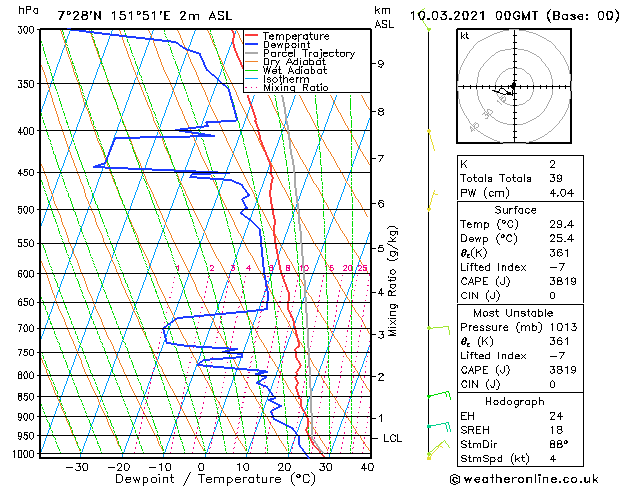Click the CAPE value under Most Unstable section

point(563,370)
